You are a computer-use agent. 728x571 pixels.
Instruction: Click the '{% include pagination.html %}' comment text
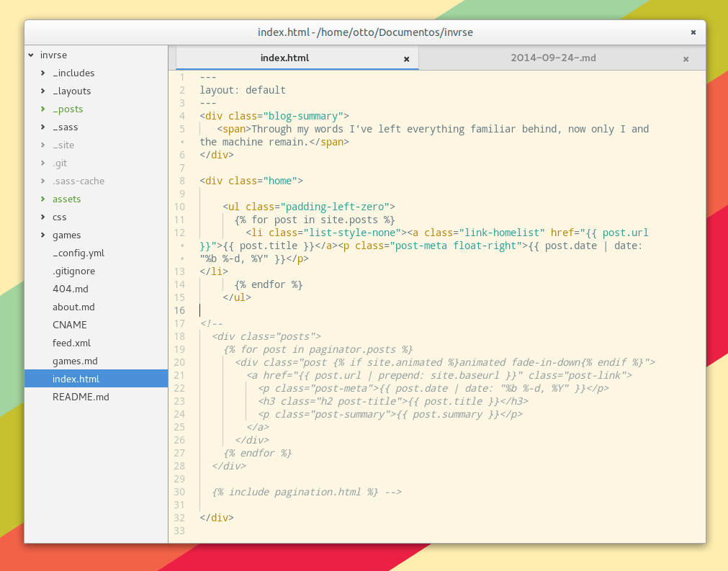point(295,492)
